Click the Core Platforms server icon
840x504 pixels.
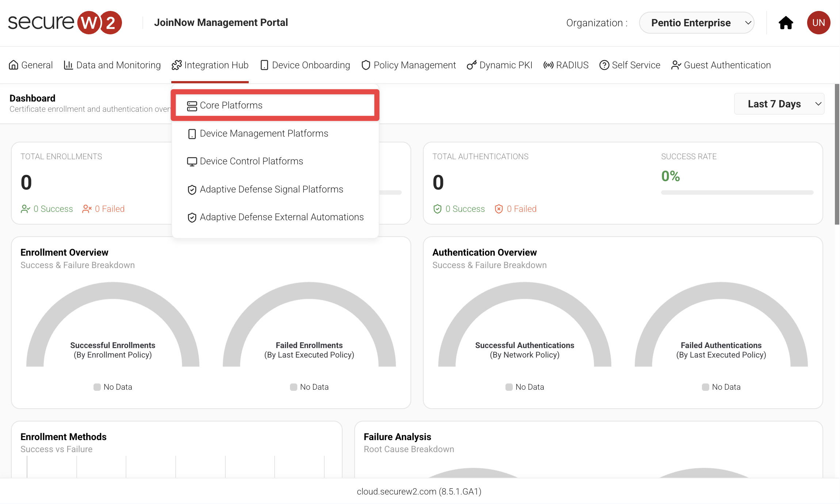coord(192,106)
